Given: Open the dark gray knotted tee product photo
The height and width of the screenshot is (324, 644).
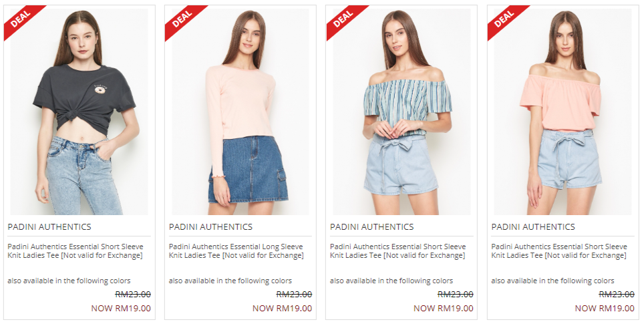Looking at the screenshot, I should 79,112.
